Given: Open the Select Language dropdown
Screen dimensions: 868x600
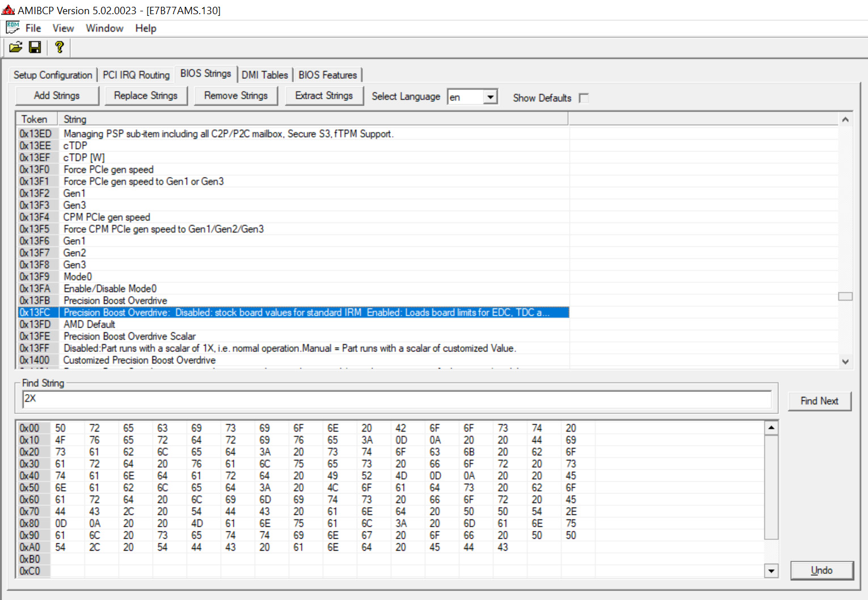Looking at the screenshot, I should pos(491,97).
